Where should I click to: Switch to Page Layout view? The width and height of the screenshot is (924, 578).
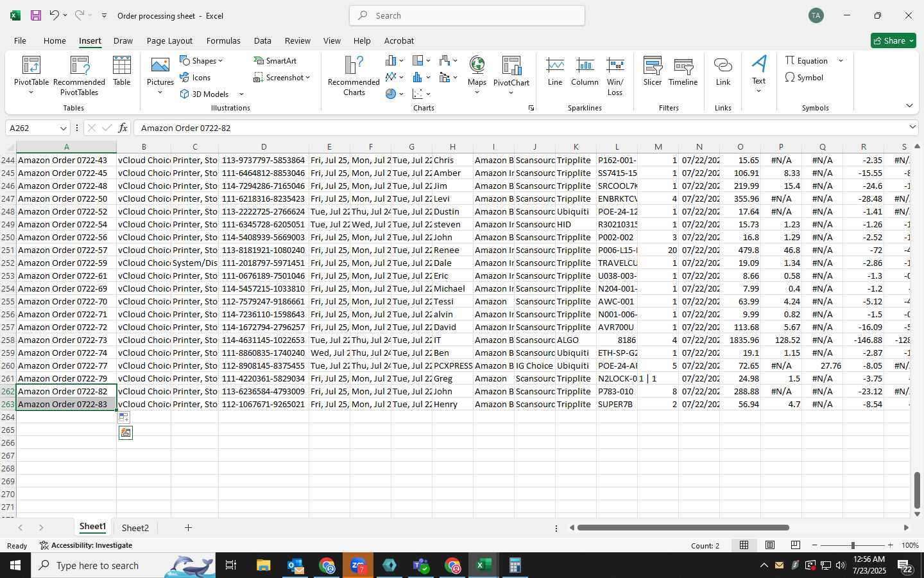(x=770, y=545)
